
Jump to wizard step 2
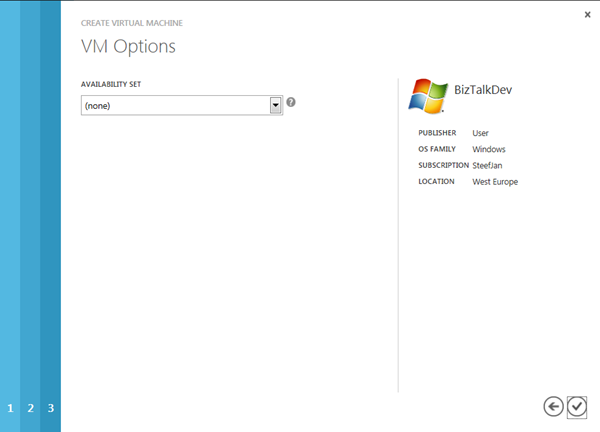pyautogui.click(x=31, y=408)
